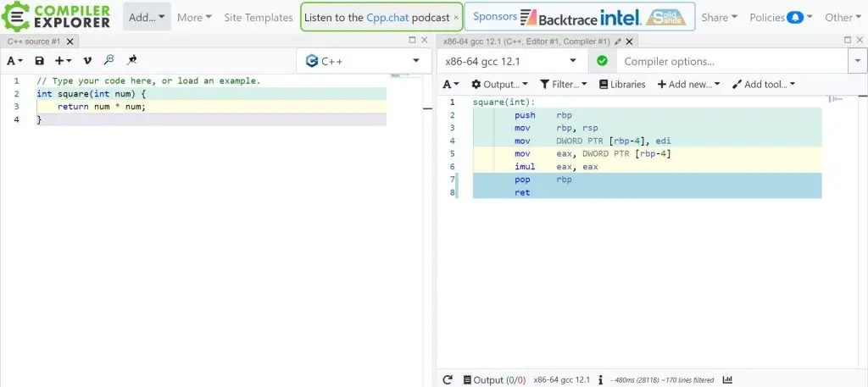868x387 pixels.
Task: Click assembly label 'square(int):'
Action: click(504, 102)
